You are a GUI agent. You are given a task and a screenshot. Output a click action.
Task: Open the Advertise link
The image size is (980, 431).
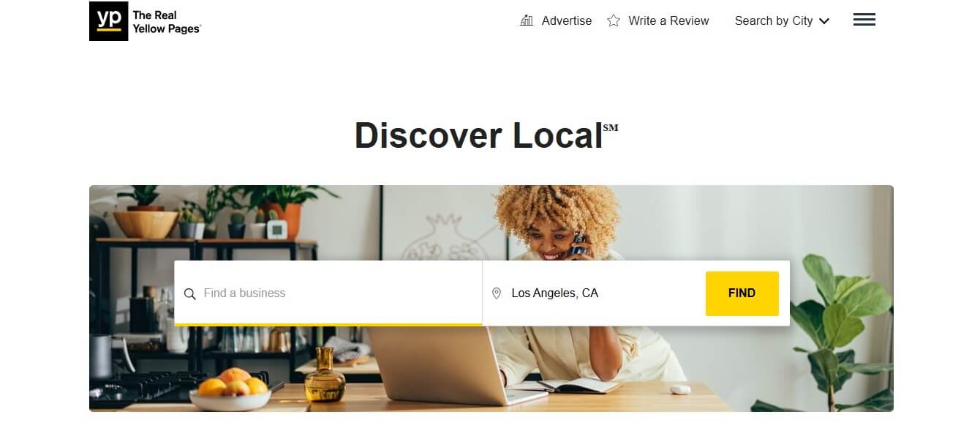point(567,20)
